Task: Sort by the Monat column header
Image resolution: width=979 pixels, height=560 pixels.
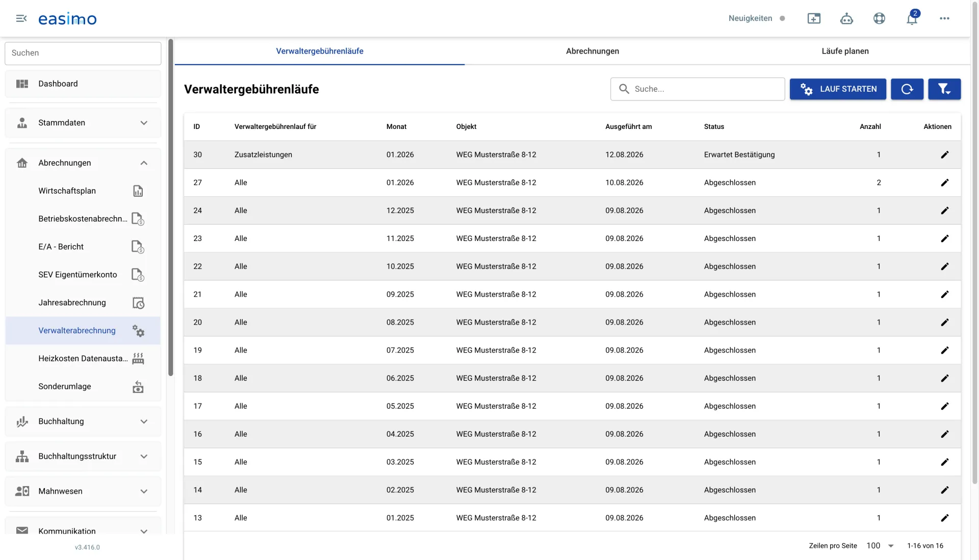Action: tap(396, 126)
